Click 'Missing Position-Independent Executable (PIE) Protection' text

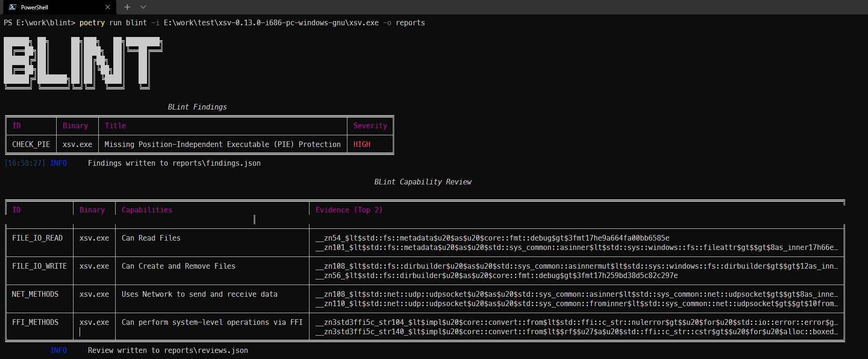(x=222, y=145)
